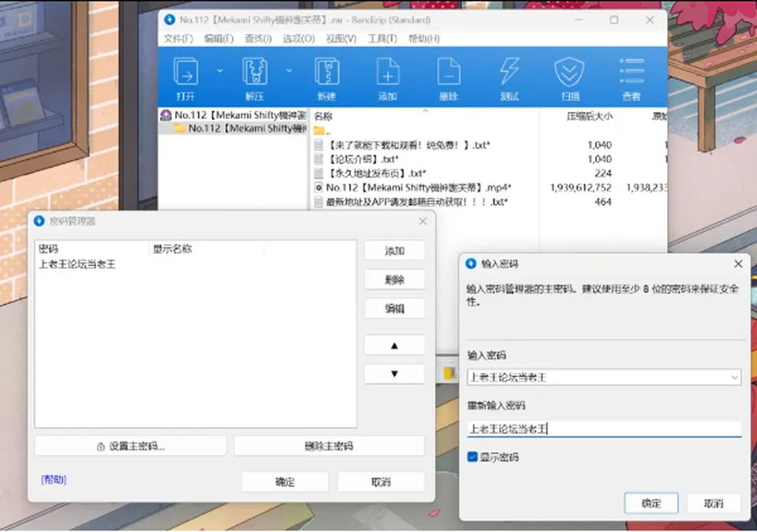This screenshot has height=532, width=757.
Task: Click the Open (打开) toolbar icon
Action: [185, 79]
